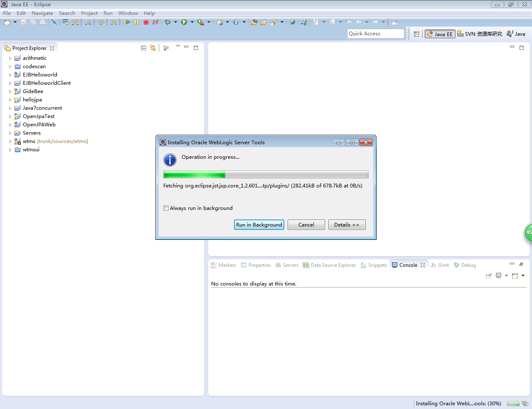Open the Servers tab
532x409 pixels.
287,265
